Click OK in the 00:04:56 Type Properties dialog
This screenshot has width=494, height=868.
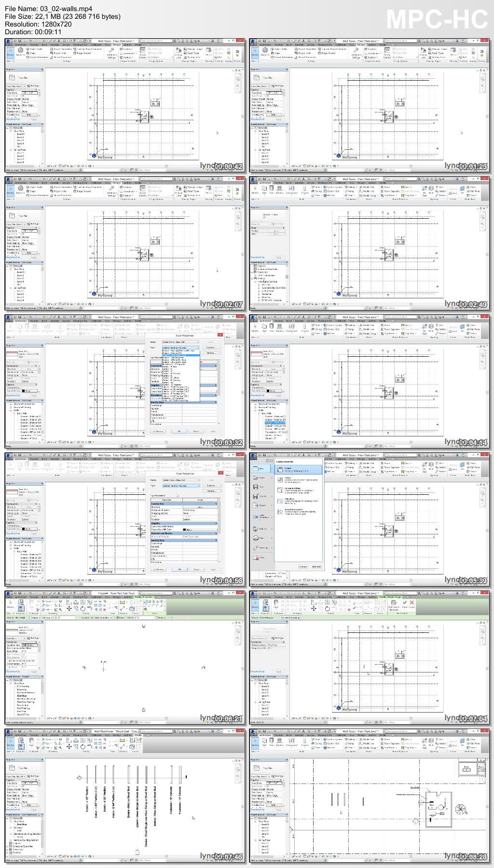(x=179, y=569)
